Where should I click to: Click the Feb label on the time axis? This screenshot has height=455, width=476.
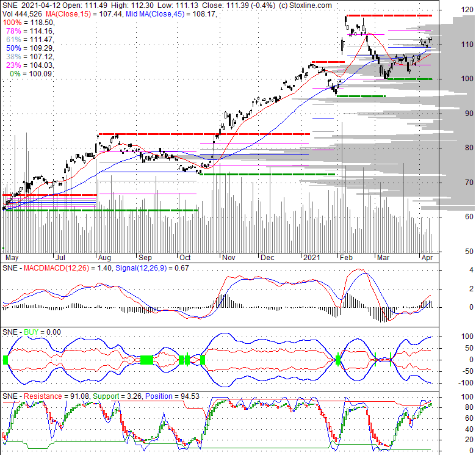[x=346, y=258]
